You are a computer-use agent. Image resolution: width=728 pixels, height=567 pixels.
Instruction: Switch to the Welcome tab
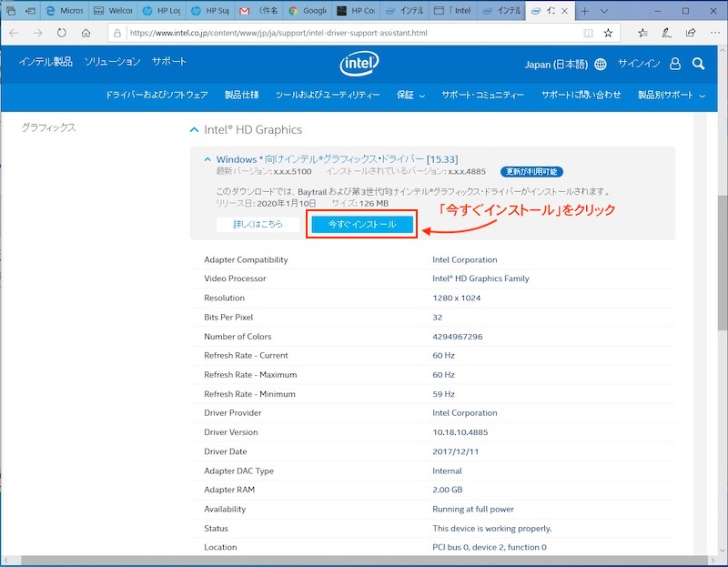pyautogui.click(x=113, y=11)
